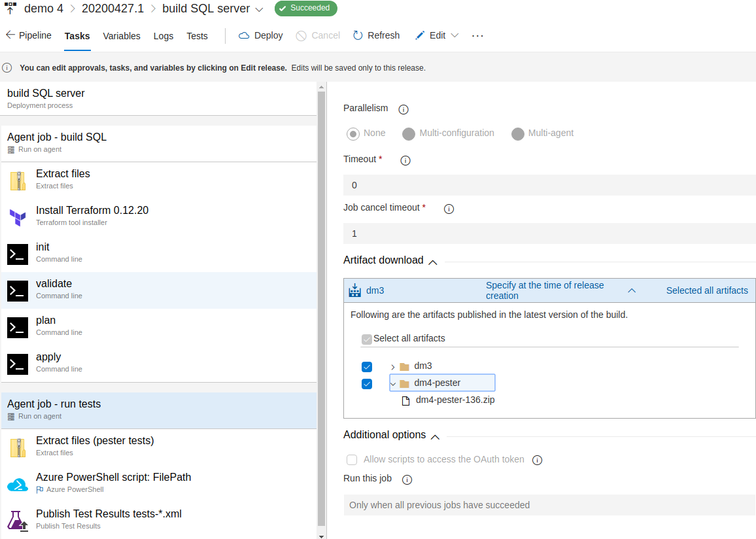
Task: Collapse the dm3 artifact panel chevron
Action: pos(632,290)
